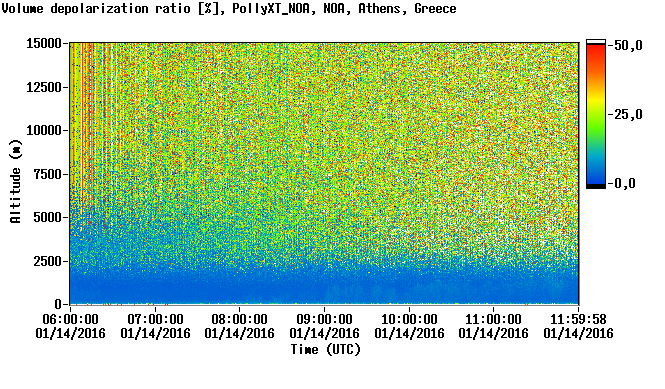
Task: Click the Time (UTC) axis title
Action: [x=326, y=350]
